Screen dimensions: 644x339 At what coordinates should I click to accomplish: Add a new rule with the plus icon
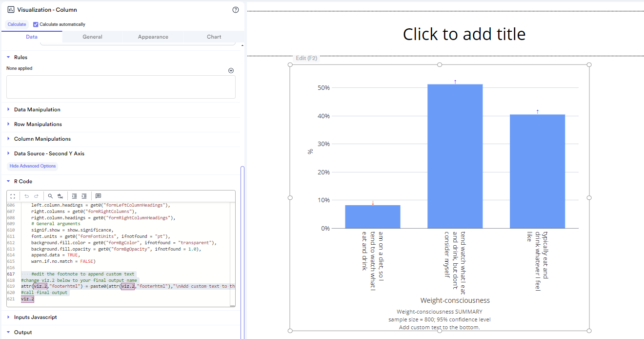click(231, 71)
